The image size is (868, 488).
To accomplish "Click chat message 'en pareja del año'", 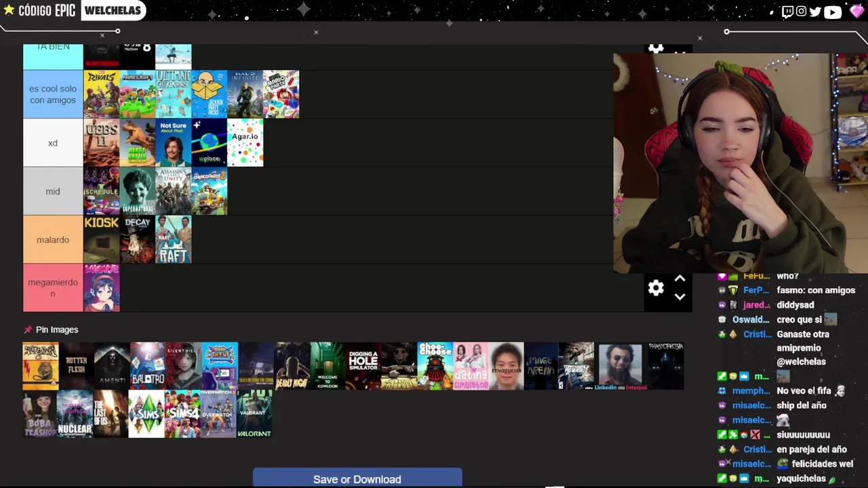I will (812, 449).
